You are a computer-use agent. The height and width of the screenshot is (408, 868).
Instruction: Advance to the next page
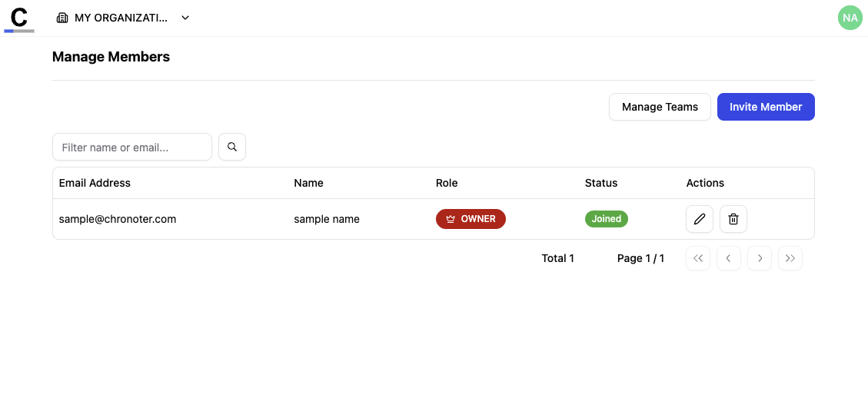pos(759,258)
